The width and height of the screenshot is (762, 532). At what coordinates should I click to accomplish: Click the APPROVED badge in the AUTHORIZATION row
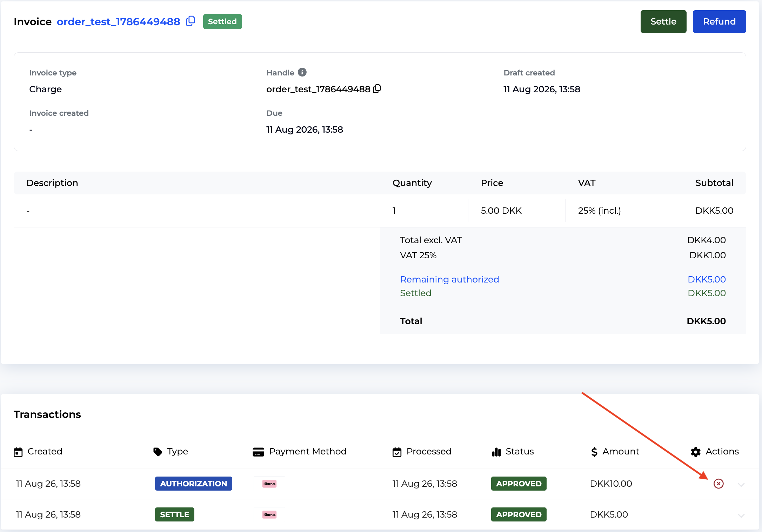(x=519, y=484)
